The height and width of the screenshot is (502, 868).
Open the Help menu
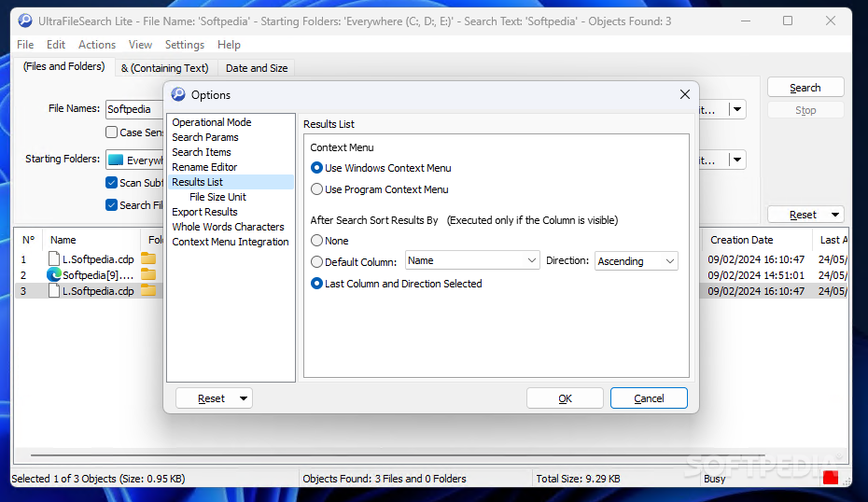(x=229, y=44)
